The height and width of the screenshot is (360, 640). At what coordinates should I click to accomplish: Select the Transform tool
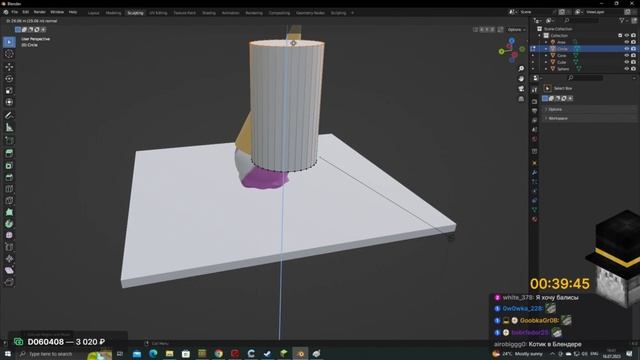pyautogui.click(x=9, y=102)
